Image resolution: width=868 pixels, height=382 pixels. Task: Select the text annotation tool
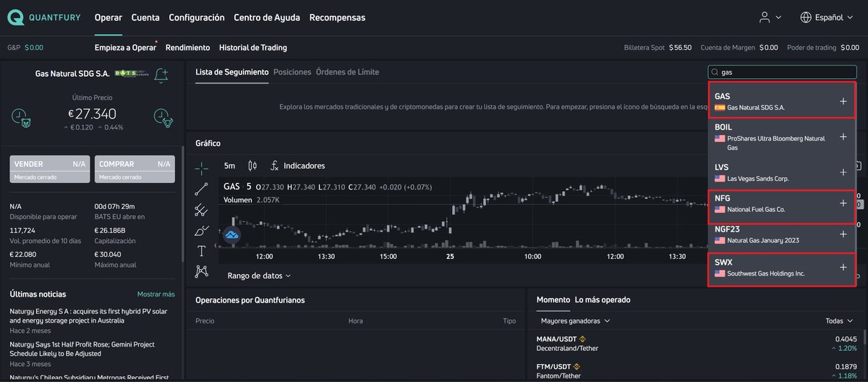pos(202,251)
